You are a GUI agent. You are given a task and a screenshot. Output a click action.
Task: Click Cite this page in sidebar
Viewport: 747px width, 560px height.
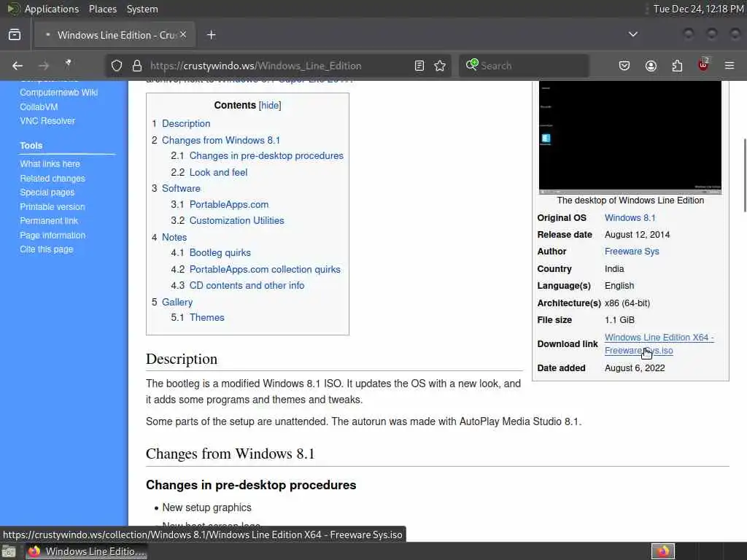click(x=46, y=249)
